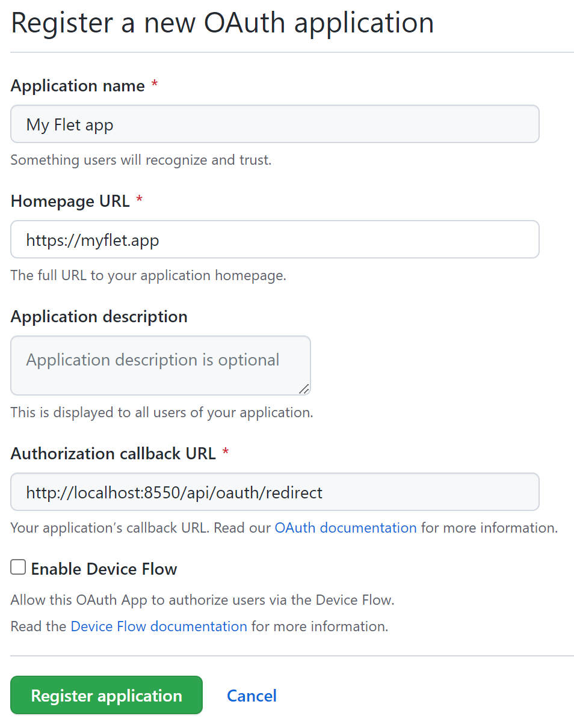574x728 pixels.
Task: Toggle Device Flow by clicking its label
Action: (103, 568)
